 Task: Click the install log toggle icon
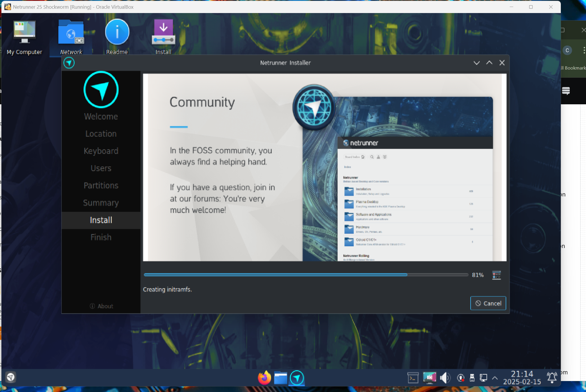(496, 275)
